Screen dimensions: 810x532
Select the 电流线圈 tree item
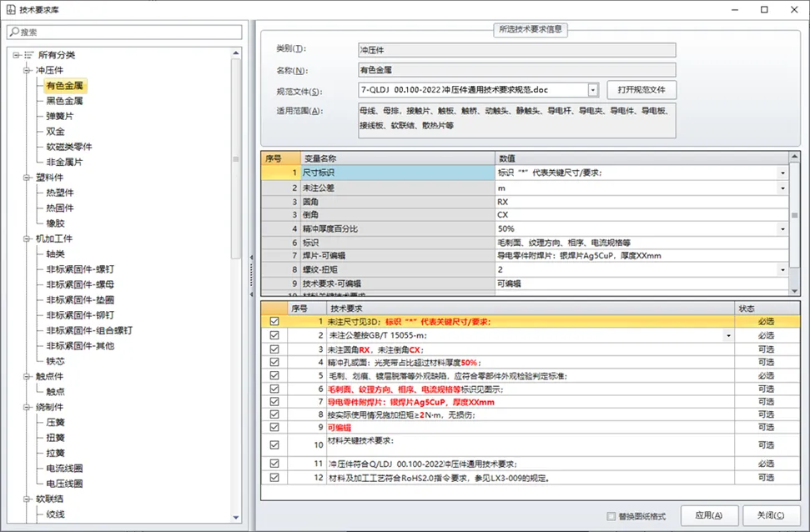pyautogui.click(x=70, y=468)
